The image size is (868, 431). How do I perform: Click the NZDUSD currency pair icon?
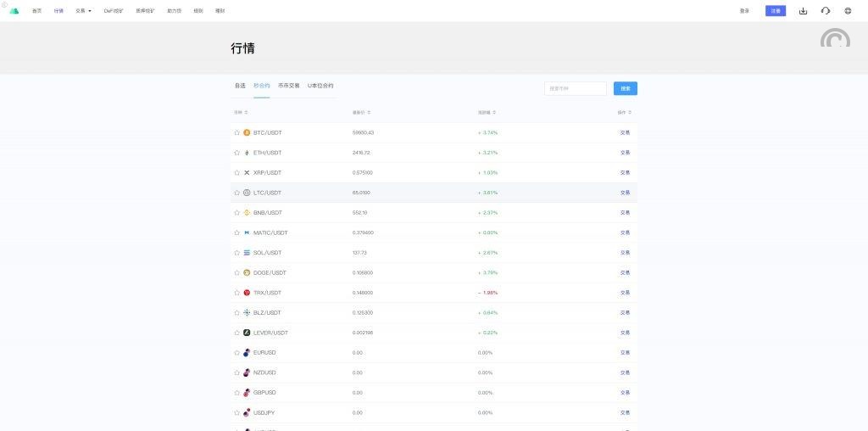[247, 372]
